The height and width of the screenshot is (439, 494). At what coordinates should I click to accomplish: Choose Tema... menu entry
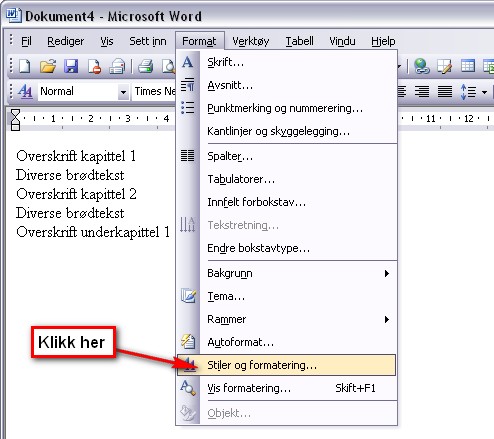(287, 296)
